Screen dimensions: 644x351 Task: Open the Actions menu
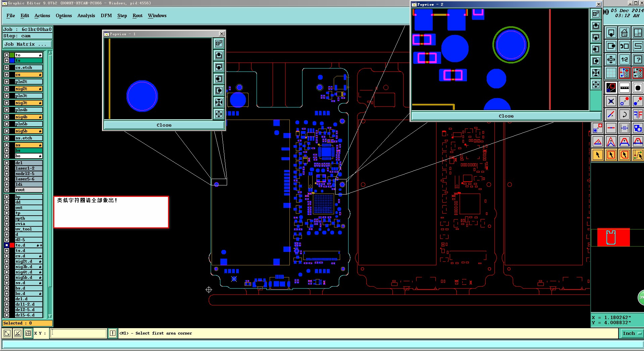pyautogui.click(x=42, y=15)
